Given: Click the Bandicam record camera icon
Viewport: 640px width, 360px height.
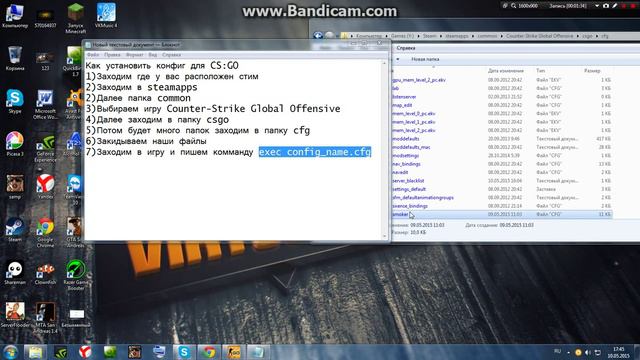Looking at the screenshot, I should tap(606, 6).
